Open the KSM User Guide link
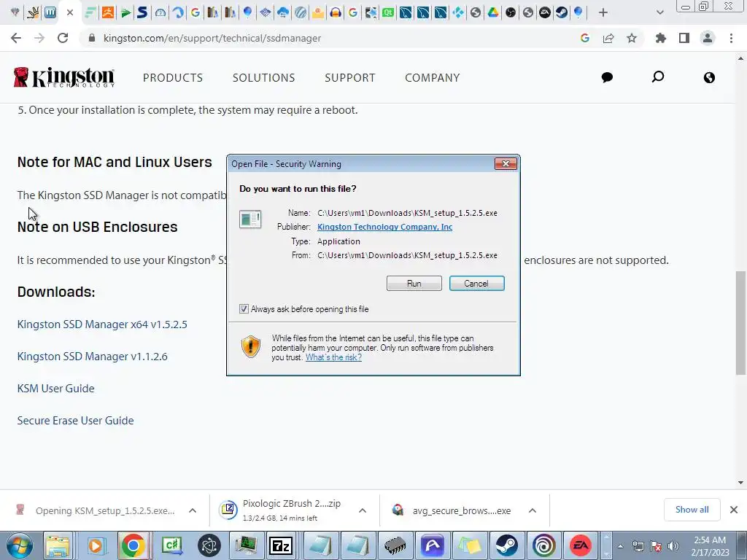Image resolution: width=747 pixels, height=560 pixels. pos(55,389)
